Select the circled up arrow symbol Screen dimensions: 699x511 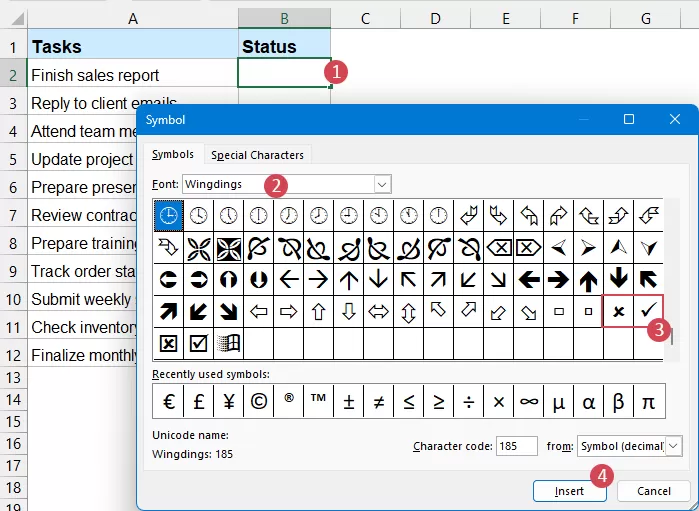pos(228,280)
